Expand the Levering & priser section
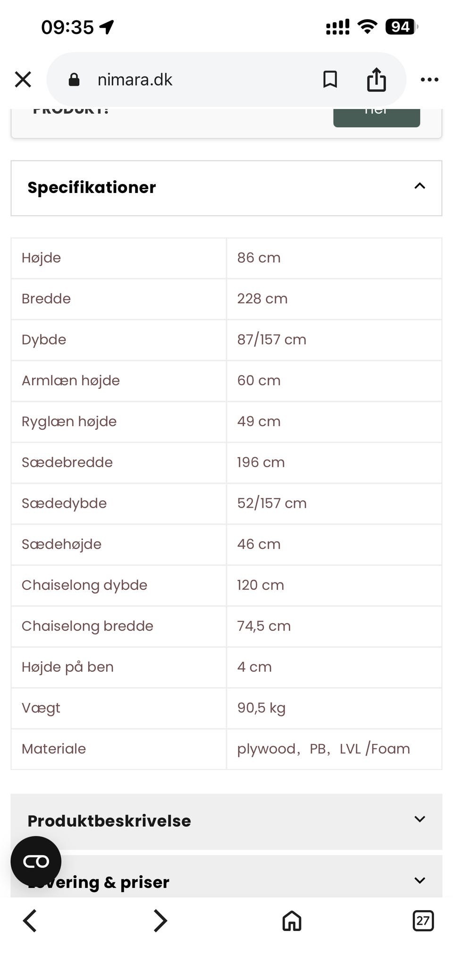The height and width of the screenshot is (980, 453). pos(419,880)
